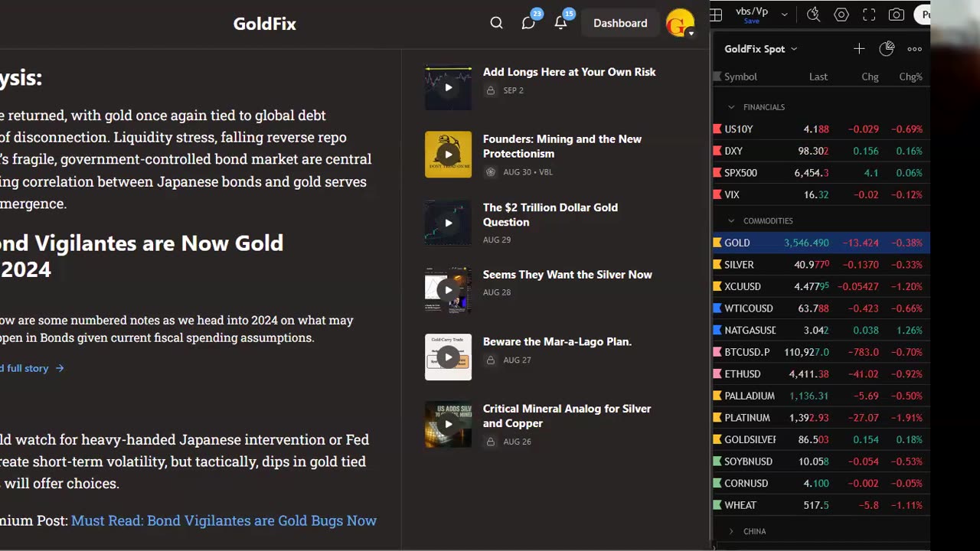Open the chat messages icon with badge 23
980x551 pixels.
(x=529, y=22)
